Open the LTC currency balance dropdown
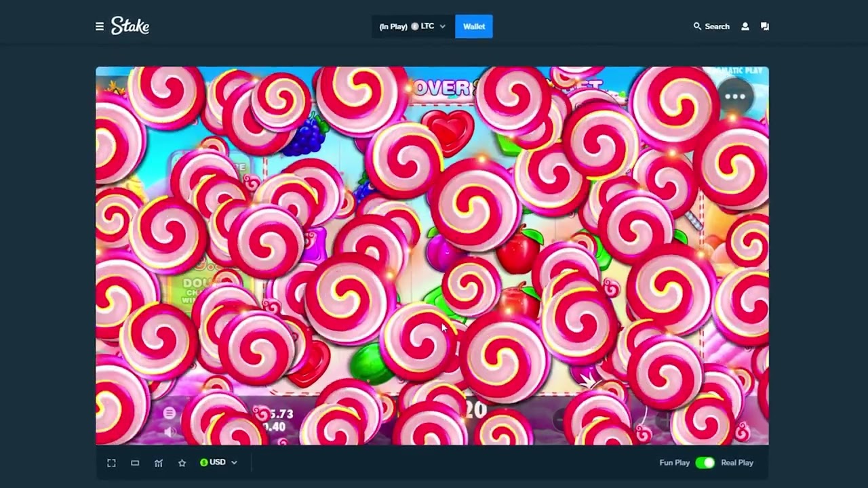Image resolution: width=868 pixels, height=488 pixels. (413, 26)
